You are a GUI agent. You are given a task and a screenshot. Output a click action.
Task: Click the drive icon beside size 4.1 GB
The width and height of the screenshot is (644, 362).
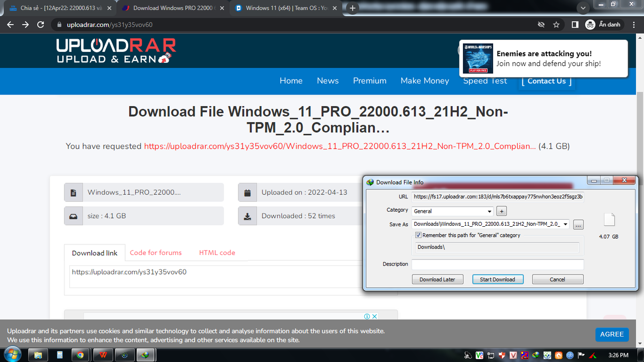click(x=73, y=216)
